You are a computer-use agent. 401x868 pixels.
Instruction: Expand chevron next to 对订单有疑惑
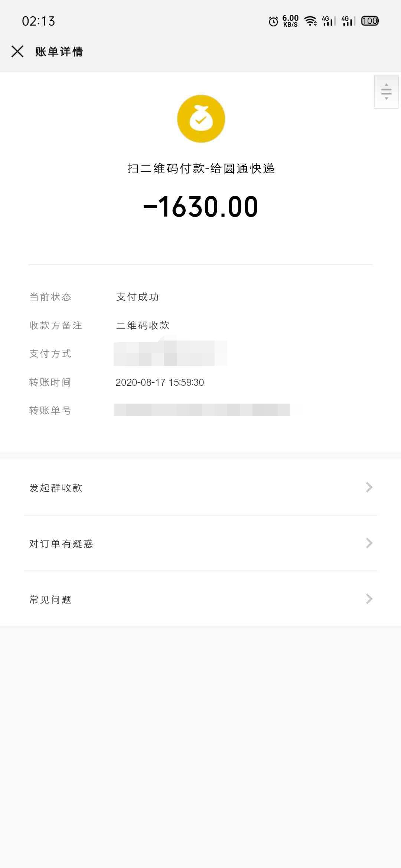click(369, 543)
